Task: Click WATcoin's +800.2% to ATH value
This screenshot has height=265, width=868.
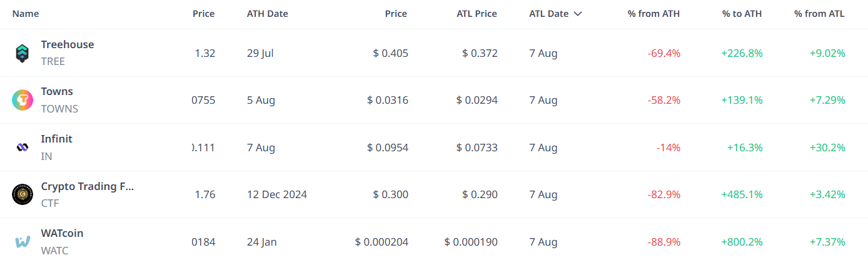Action: click(x=742, y=242)
